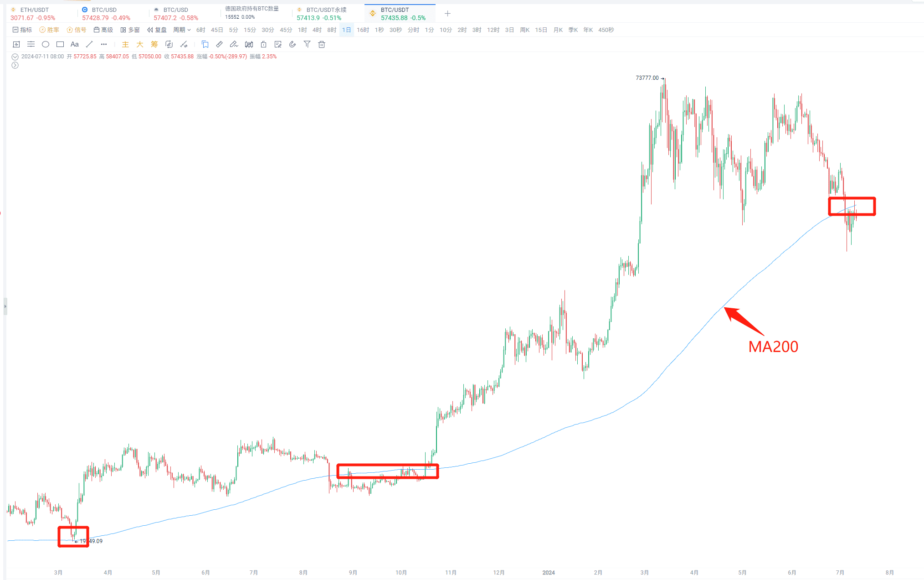Viewport: 924px width, 580px height.
Task: Select the 1秒 timeframe
Action: coord(380,30)
